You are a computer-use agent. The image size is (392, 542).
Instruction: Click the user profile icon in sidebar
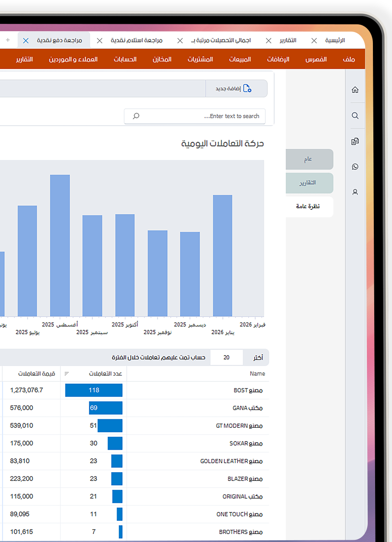pyautogui.click(x=355, y=192)
